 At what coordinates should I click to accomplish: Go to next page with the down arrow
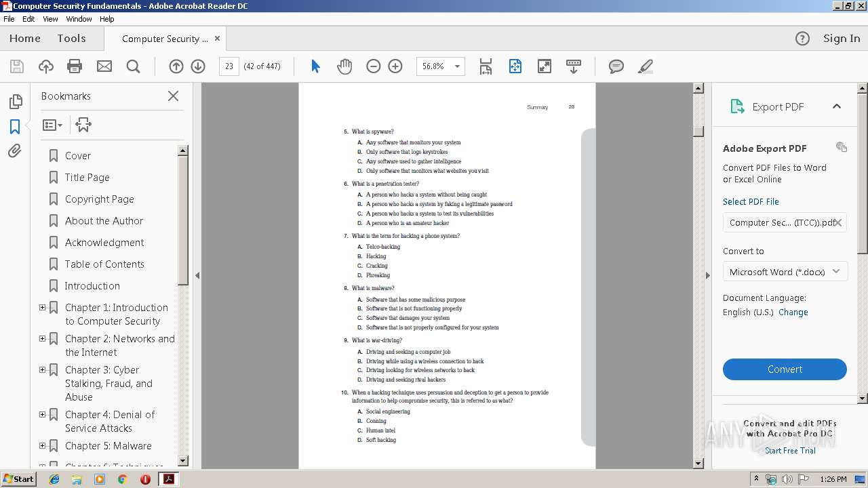coord(198,66)
